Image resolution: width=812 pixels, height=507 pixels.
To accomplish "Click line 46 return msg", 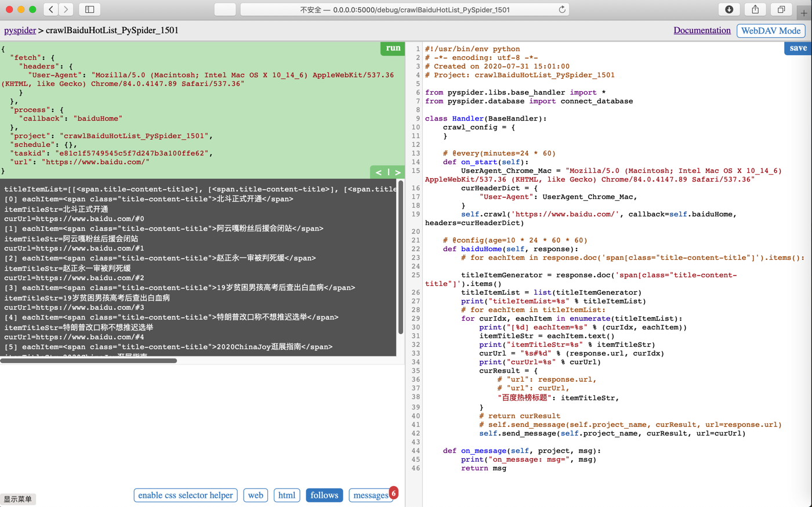I will (x=484, y=468).
